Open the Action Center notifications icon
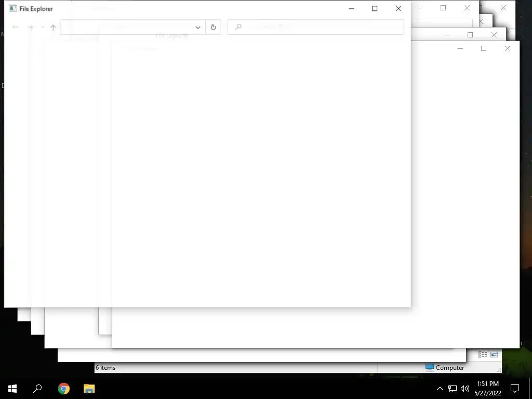The width and height of the screenshot is (532, 399). (x=515, y=389)
